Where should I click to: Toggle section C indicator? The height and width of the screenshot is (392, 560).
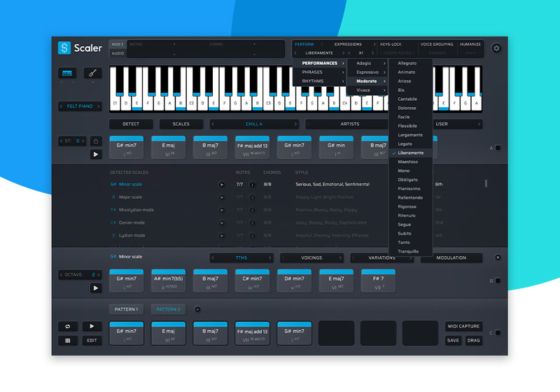pyautogui.click(x=498, y=332)
